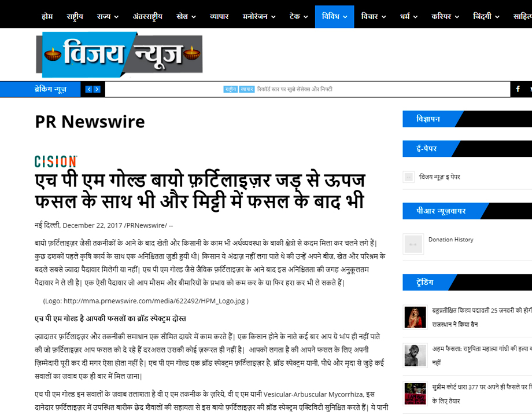Click the एच पी एम गोल्ड article headline
This screenshot has width=532, height=415.
pyautogui.click(x=200, y=190)
